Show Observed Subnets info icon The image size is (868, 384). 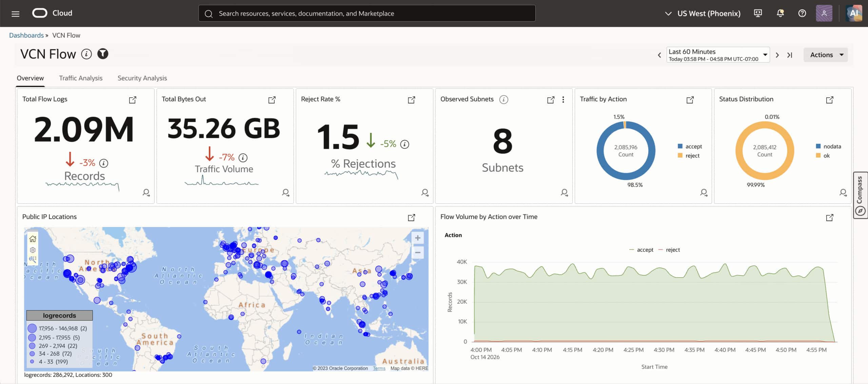[x=504, y=99]
